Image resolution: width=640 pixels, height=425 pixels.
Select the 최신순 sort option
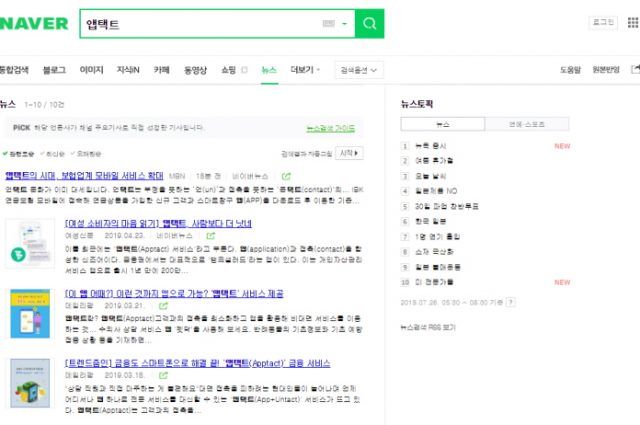54,153
